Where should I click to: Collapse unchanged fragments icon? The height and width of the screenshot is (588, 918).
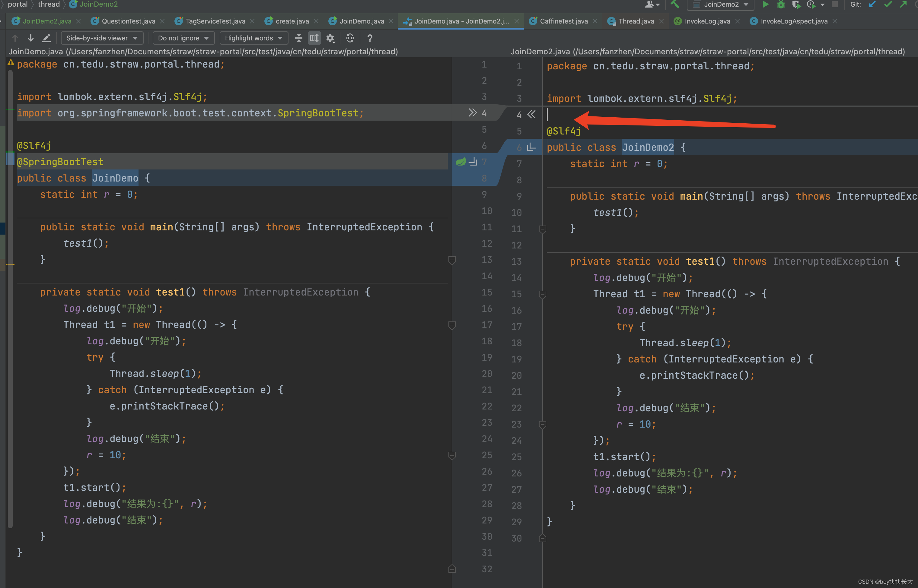pyautogui.click(x=299, y=38)
